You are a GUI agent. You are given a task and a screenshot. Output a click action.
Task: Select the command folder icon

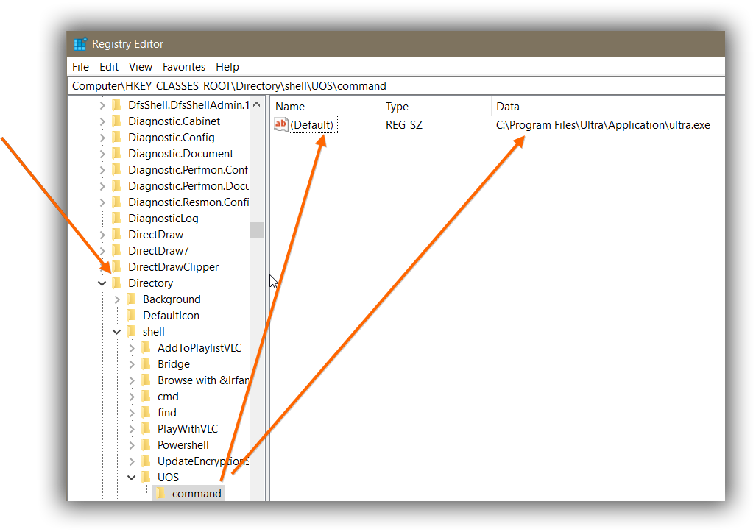(161, 494)
